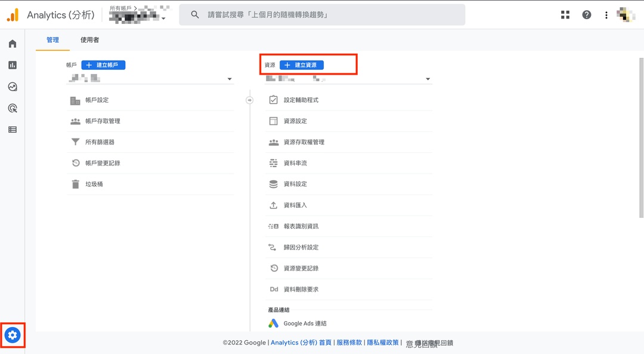Open 報表識別資訊 text
Image resolution: width=644 pixels, height=354 pixels.
[x=301, y=226]
